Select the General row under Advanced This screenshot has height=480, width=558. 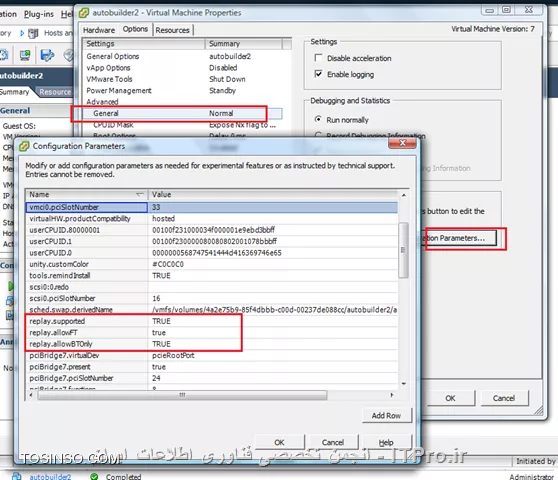point(183,113)
